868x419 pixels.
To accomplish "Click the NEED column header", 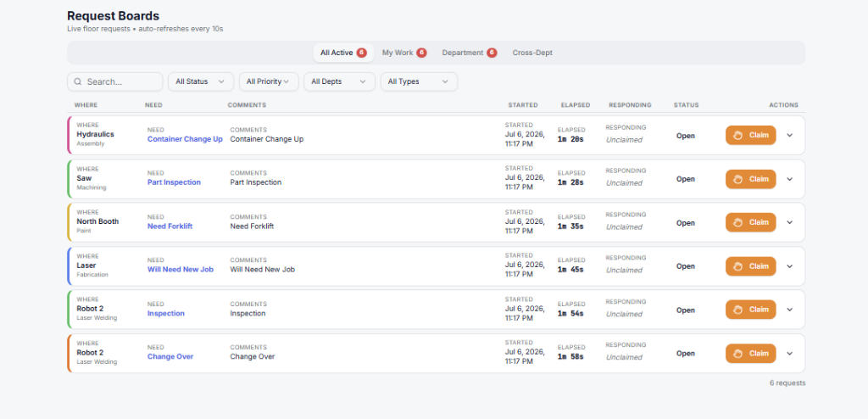I will 154,105.
